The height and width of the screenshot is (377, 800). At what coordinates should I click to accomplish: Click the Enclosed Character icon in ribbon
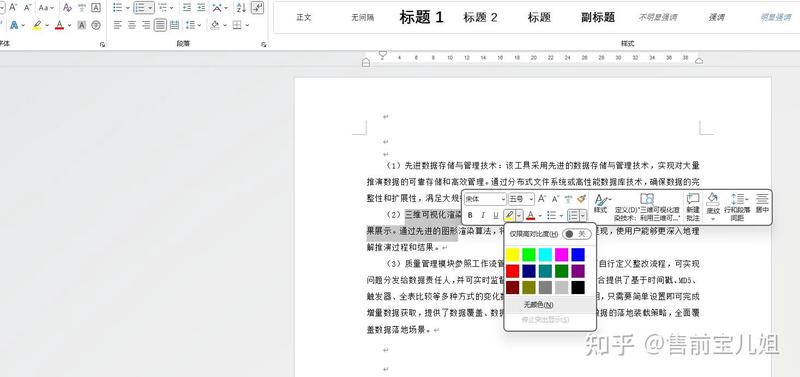tap(95, 25)
